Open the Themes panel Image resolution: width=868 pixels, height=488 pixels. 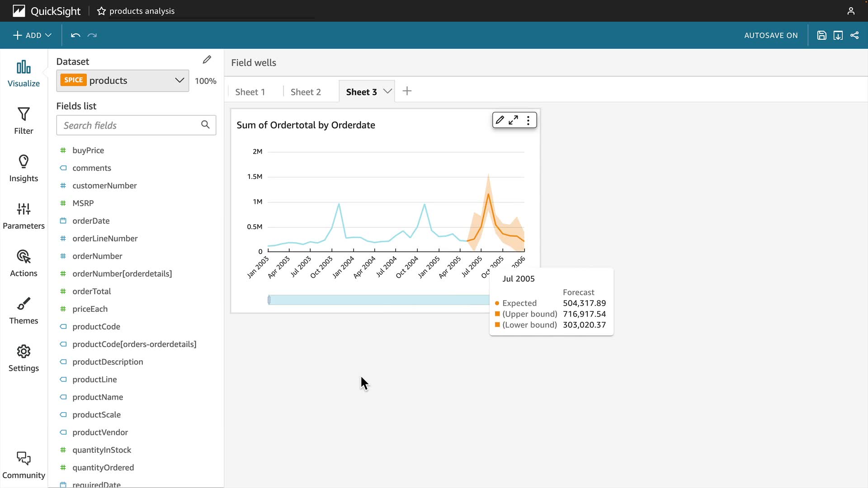point(24,310)
